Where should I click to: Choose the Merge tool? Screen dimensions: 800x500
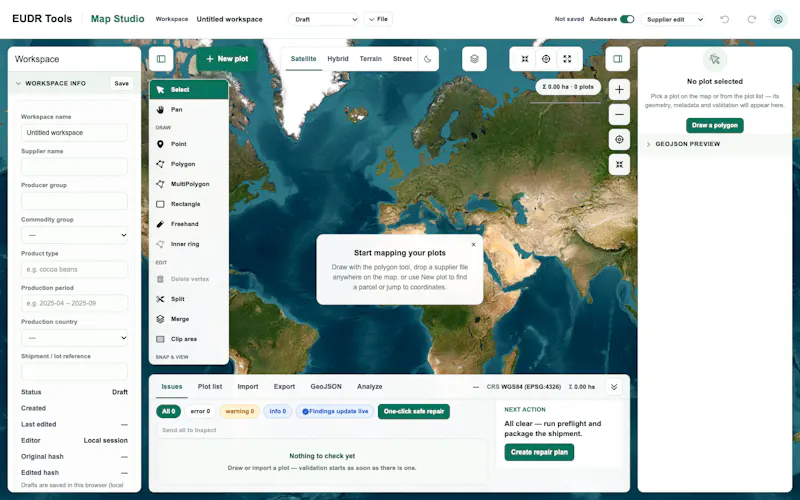click(188, 319)
